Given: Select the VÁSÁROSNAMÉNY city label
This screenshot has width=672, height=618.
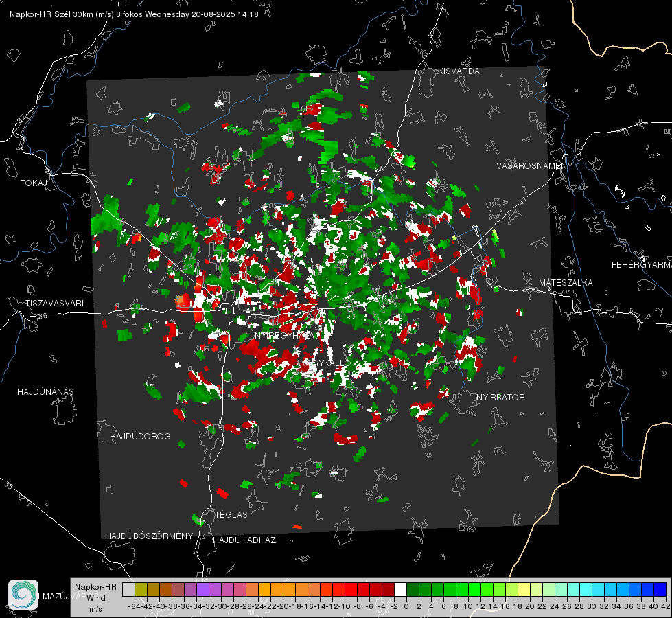Looking at the screenshot, I should [x=535, y=166].
